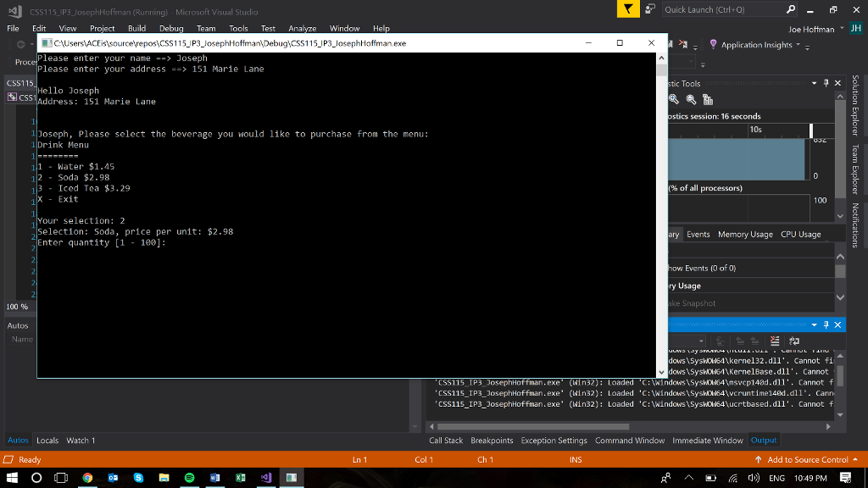Click the Reset View icon in Diagnostic Tools
Viewport: 868px width, 488px height.
coord(708,99)
